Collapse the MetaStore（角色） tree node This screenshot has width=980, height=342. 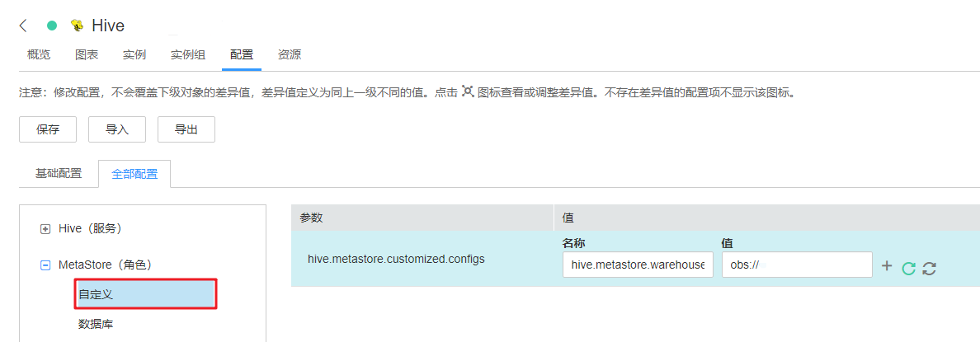[x=45, y=265]
